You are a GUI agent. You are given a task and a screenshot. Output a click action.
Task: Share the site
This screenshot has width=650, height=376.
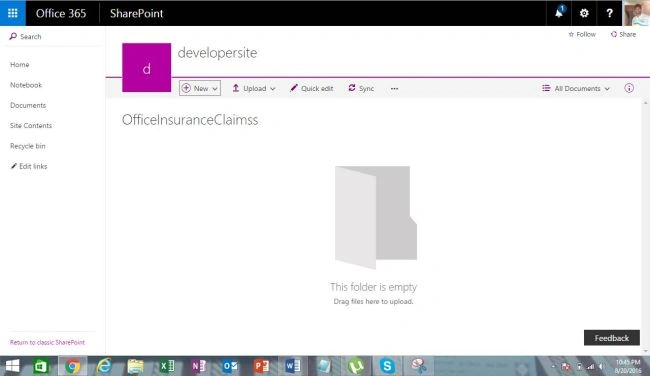623,34
